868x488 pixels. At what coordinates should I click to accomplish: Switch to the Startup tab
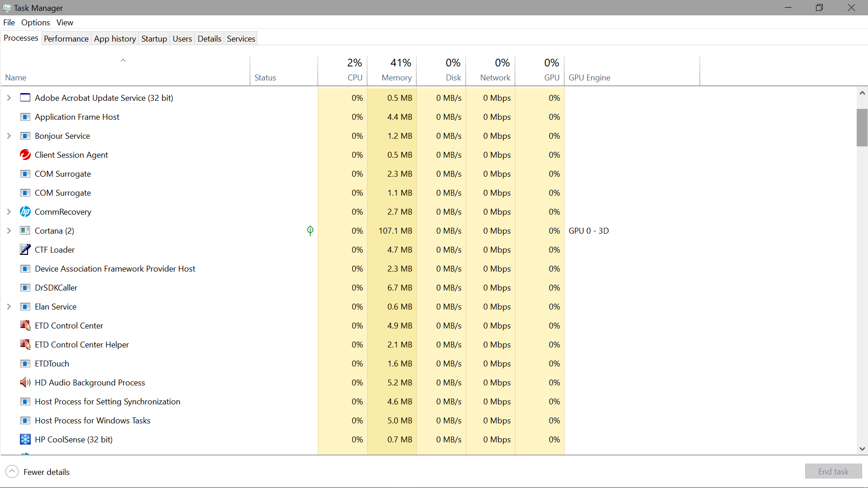[x=154, y=38]
